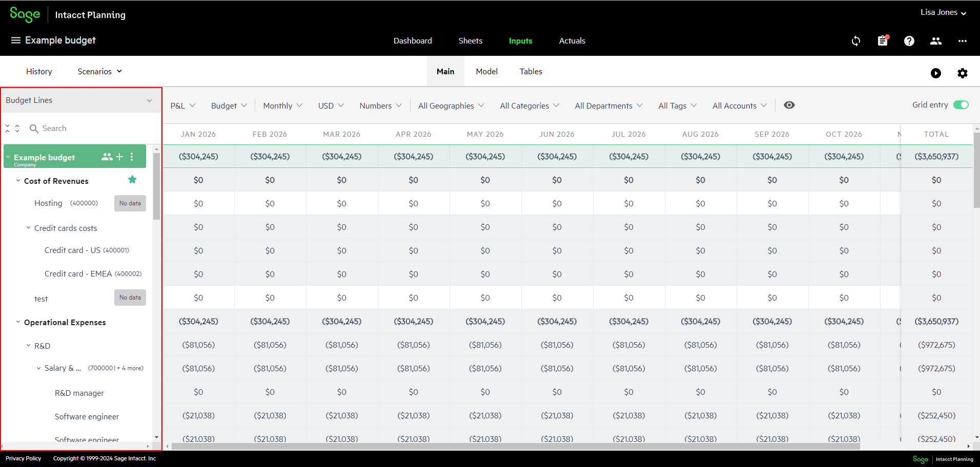Open the All Geographies filter

point(451,105)
